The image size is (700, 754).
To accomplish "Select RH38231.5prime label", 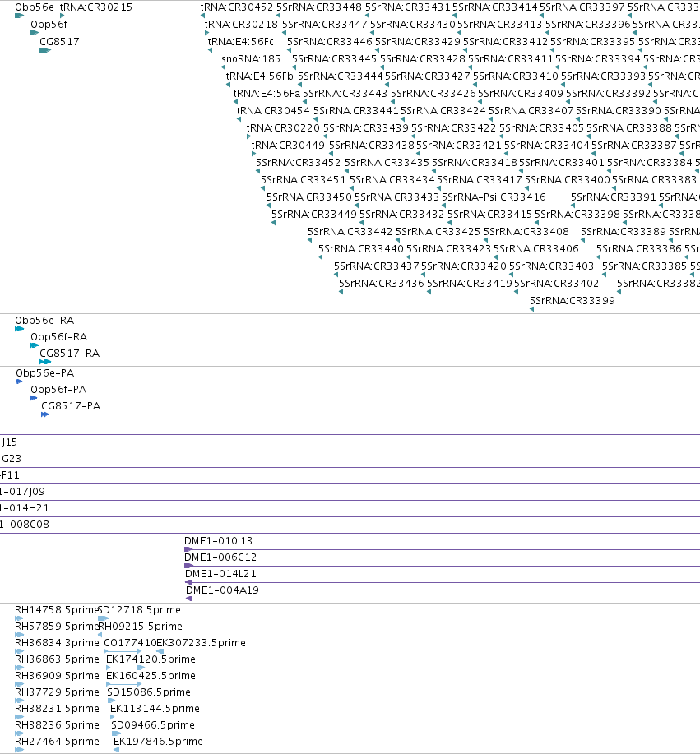I will [x=57, y=708].
